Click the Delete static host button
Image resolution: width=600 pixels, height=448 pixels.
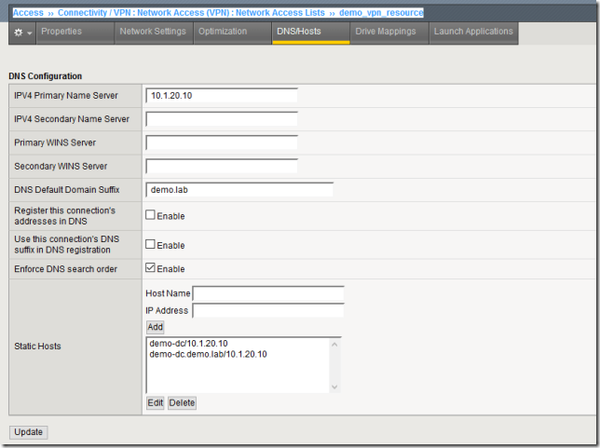coord(182,403)
